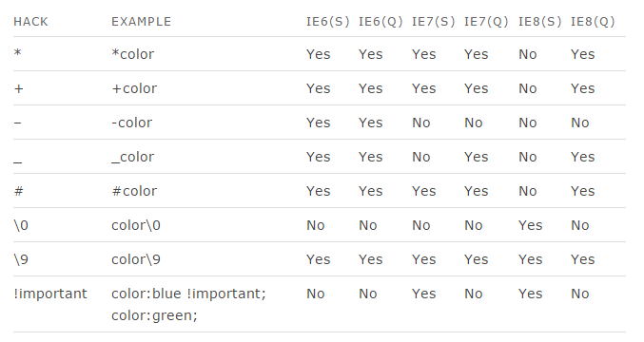Click the IE6(Q) header label
Image resolution: width=644 pixels, height=342 pixels.
[381, 22]
